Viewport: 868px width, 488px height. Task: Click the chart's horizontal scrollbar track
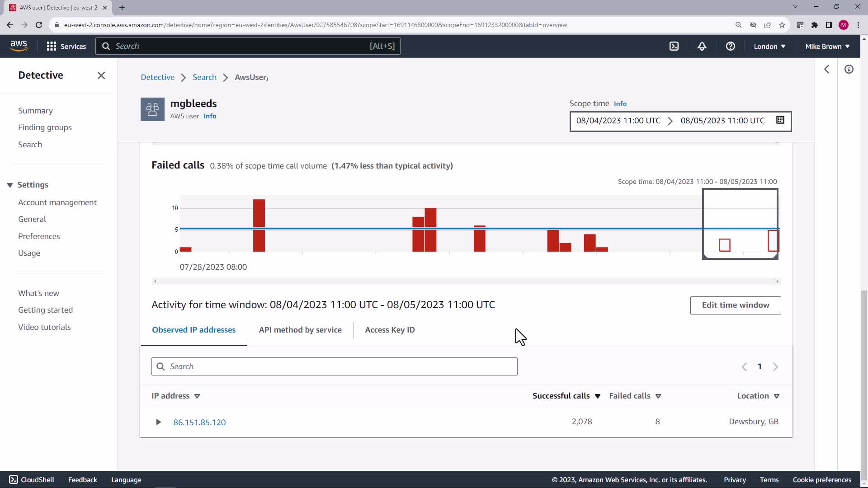pyautogui.click(x=466, y=281)
